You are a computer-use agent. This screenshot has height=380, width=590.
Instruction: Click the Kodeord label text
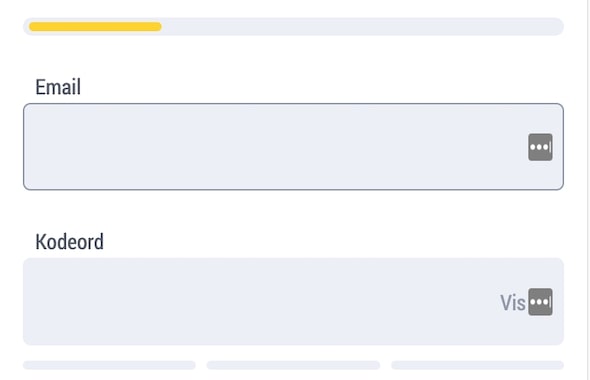coord(69,242)
